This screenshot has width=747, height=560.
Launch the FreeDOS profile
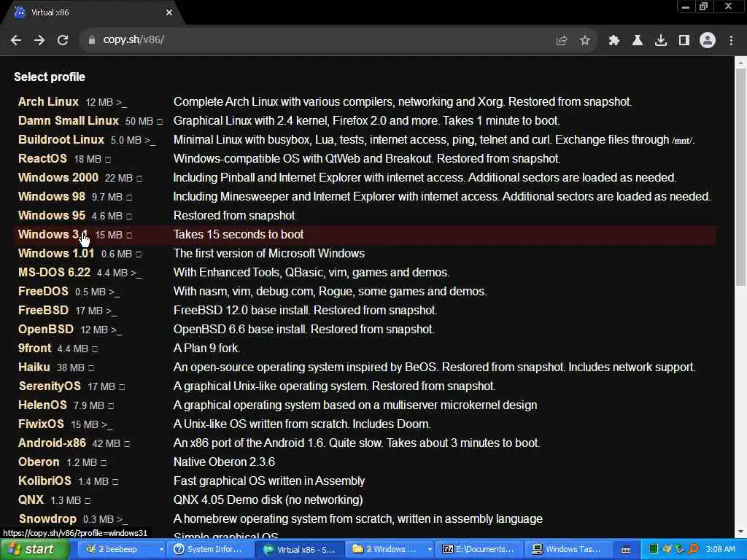pyautogui.click(x=43, y=292)
